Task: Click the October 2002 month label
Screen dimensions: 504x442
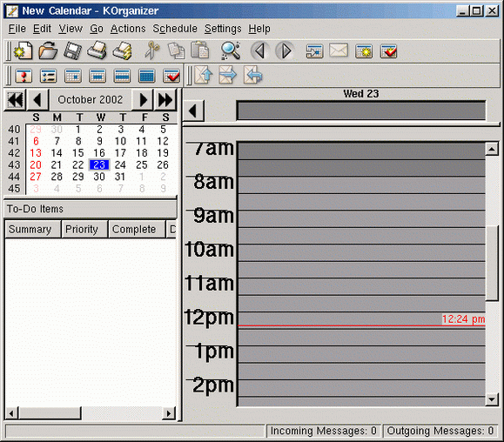Action: (91, 100)
